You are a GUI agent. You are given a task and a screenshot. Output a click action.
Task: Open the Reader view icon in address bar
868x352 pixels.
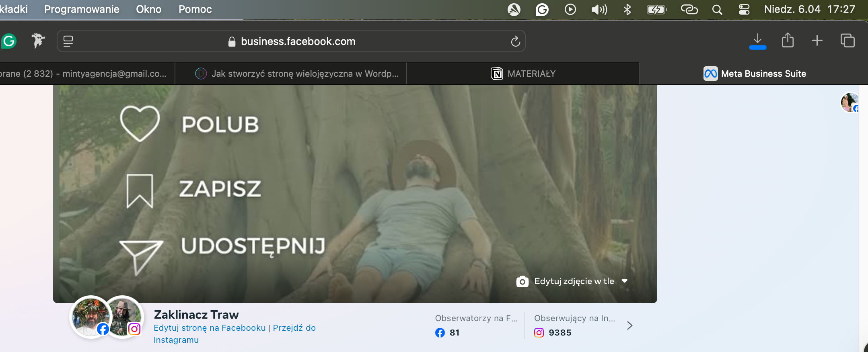pos(68,41)
